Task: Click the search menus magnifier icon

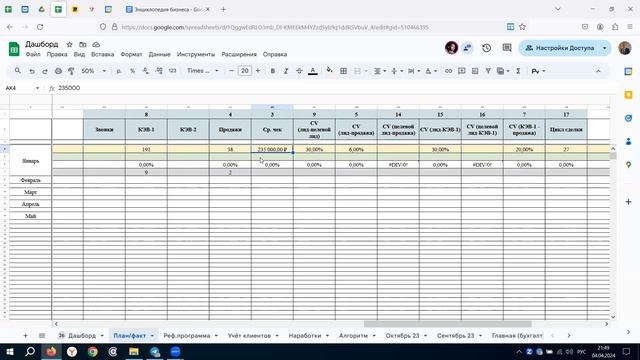Action: click(x=18, y=71)
